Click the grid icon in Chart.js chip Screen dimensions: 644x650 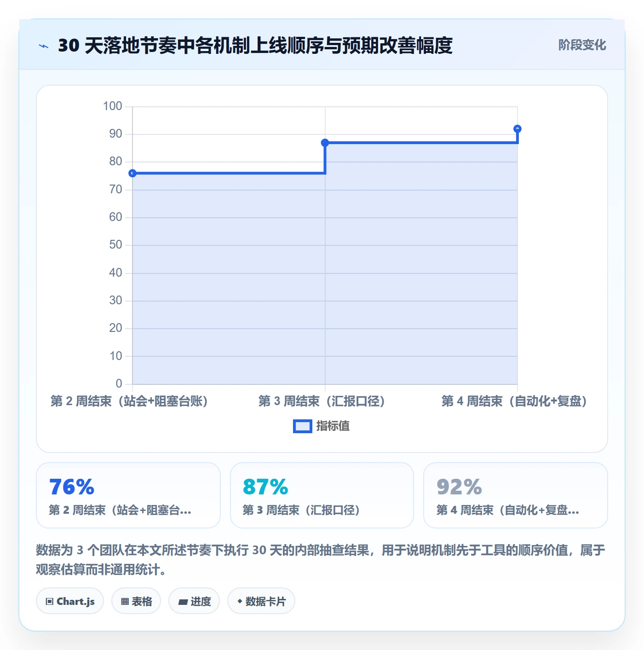pyautogui.click(x=50, y=601)
